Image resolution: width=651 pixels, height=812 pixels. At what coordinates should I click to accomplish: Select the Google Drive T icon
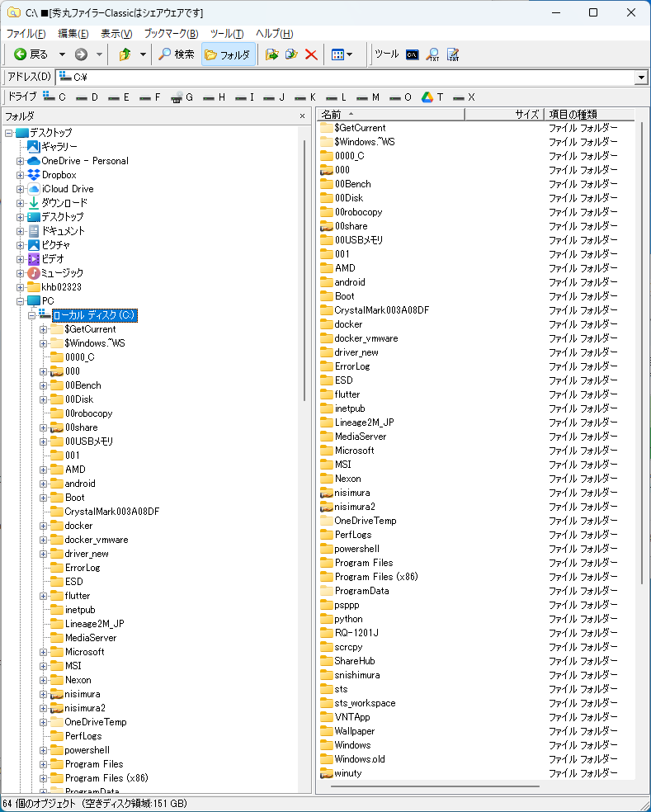click(432, 97)
